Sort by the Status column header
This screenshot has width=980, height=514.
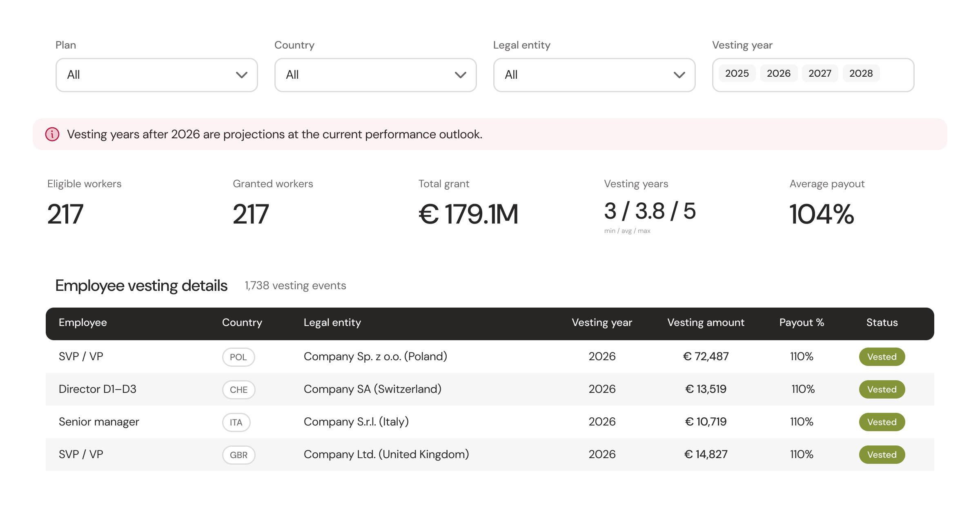[x=882, y=322]
